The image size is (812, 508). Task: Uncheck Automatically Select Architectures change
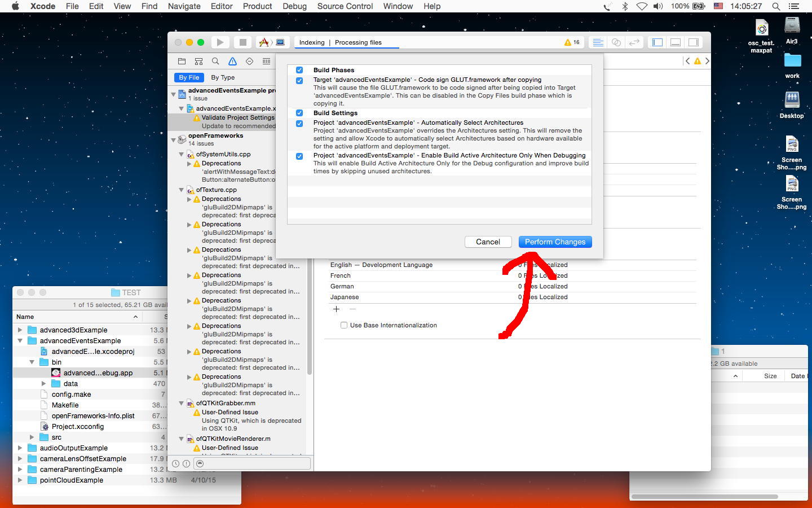click(299, 124)
